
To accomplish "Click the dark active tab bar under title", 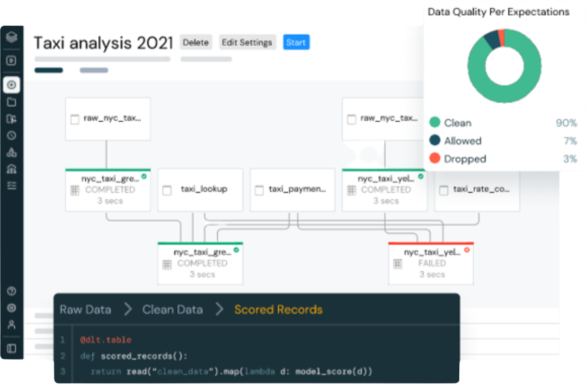I will pos(49,70).
